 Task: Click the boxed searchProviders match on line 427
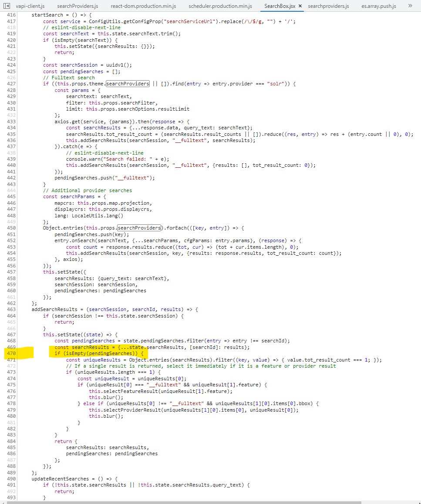[x=128, y=84]
